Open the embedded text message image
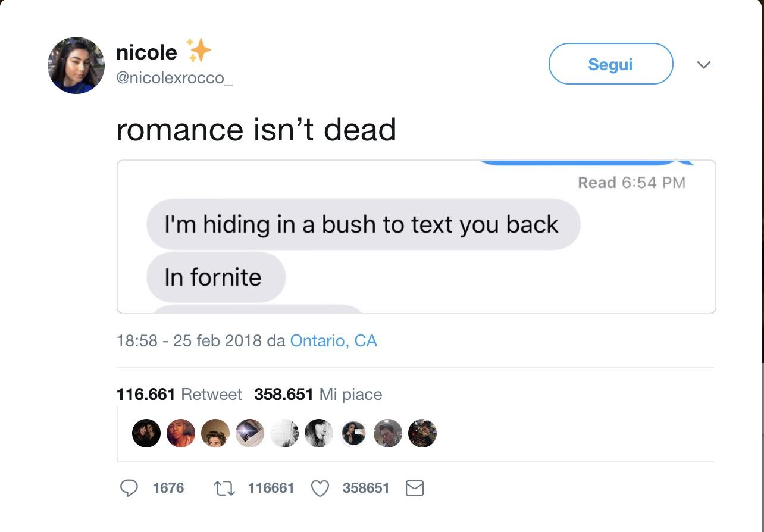This screenshot has width=764, height=532. [x=416, y=237]
